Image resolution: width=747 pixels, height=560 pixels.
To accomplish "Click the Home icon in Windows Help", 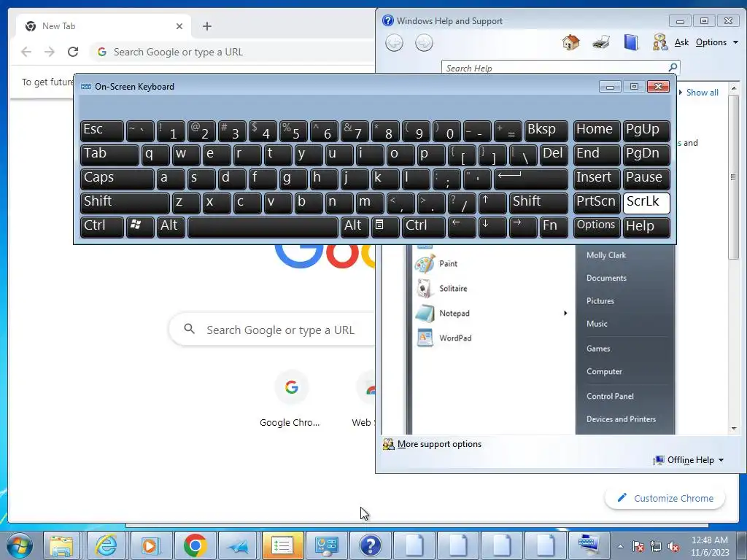I will (x=570, y=42).
